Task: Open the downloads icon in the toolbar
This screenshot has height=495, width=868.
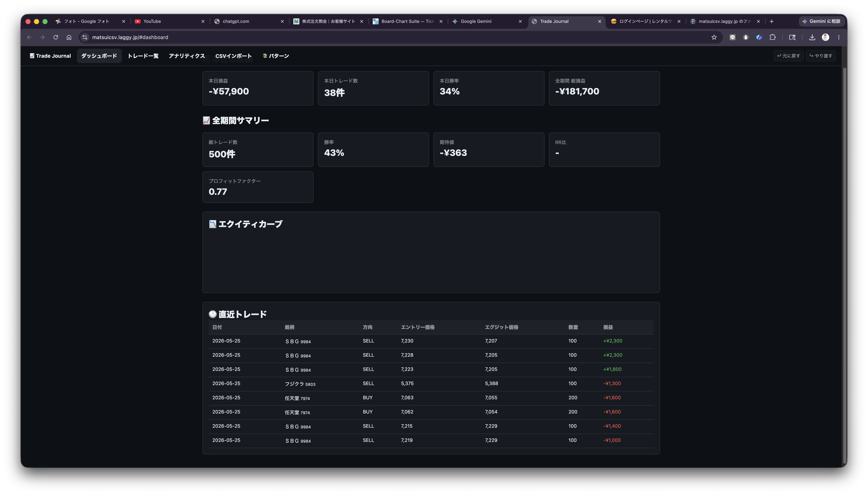Action: [x=812, y=37]
